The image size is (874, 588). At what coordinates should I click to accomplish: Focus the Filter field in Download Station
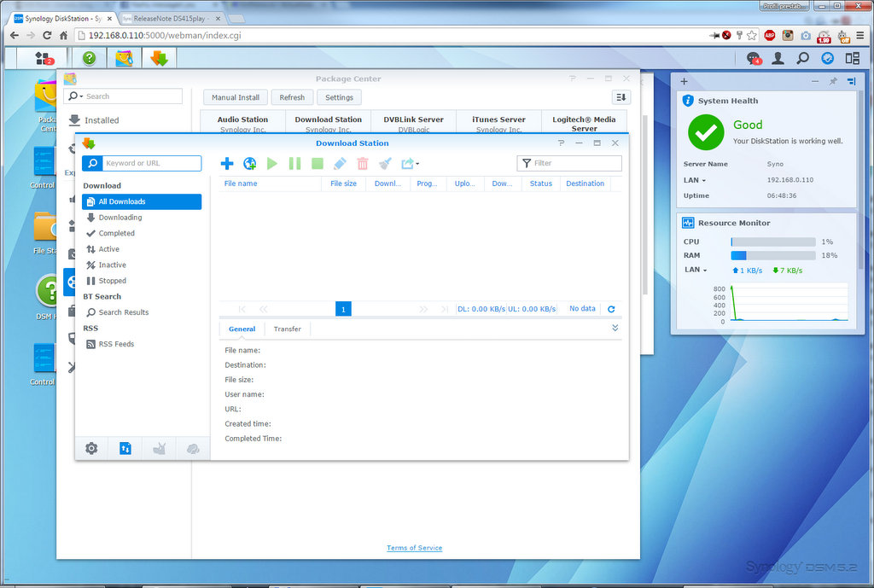click(x=569, y=163)
